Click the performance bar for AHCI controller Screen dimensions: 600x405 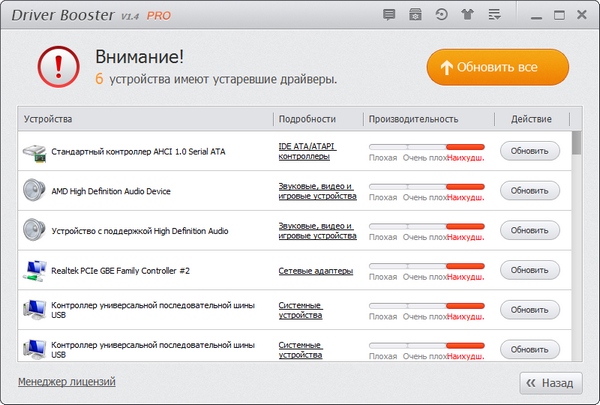pos(426,146)
